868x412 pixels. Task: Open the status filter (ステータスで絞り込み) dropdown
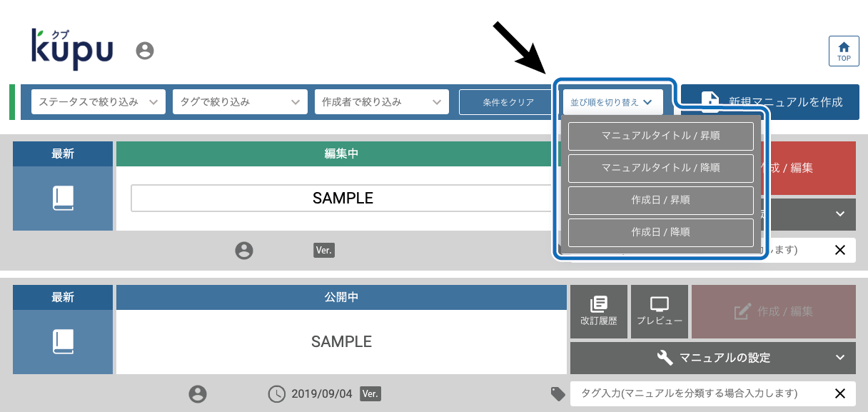(99, 102)
